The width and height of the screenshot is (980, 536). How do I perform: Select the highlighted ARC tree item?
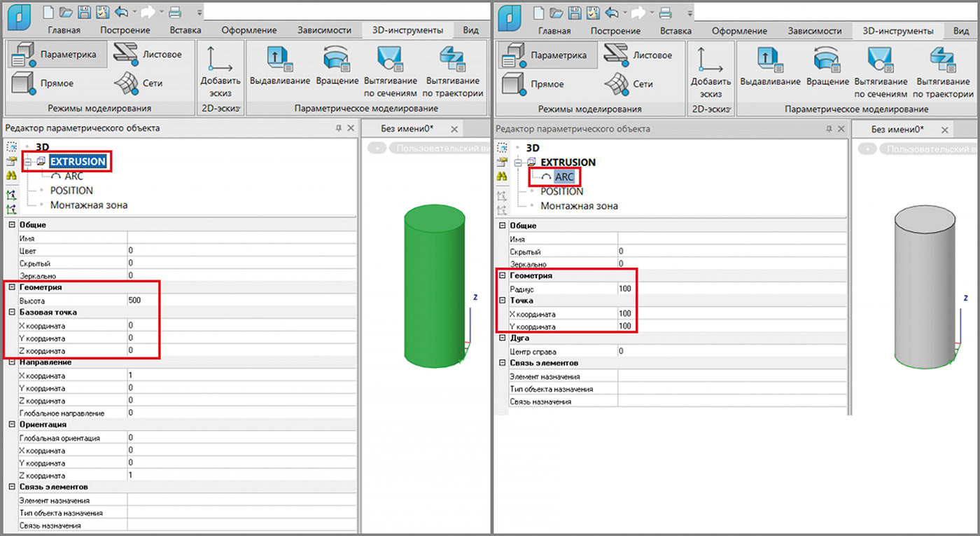click(563, 177)
